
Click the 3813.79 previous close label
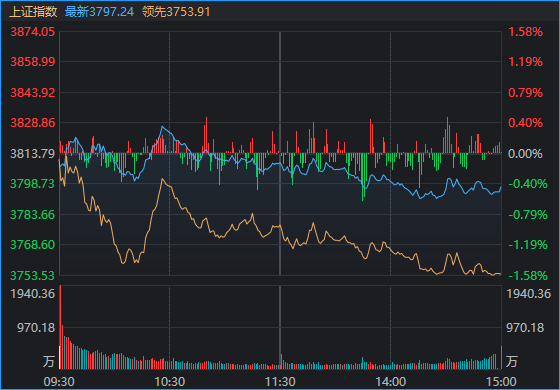click(33, 154)
